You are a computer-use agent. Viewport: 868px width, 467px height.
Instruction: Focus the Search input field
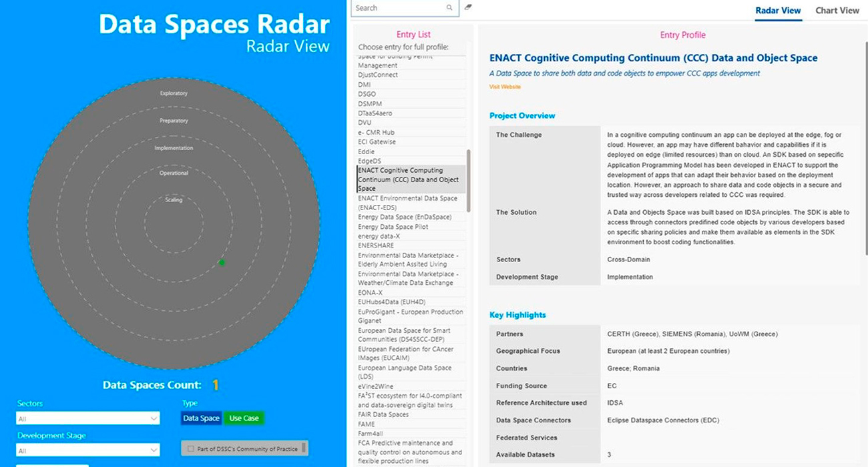[399, 8]
